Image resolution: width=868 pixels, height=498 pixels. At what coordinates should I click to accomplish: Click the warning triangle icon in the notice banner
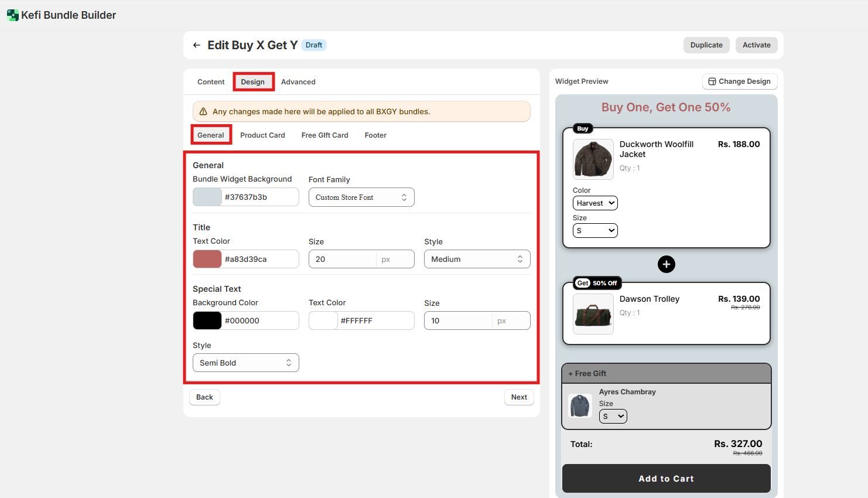pos(203,111)
